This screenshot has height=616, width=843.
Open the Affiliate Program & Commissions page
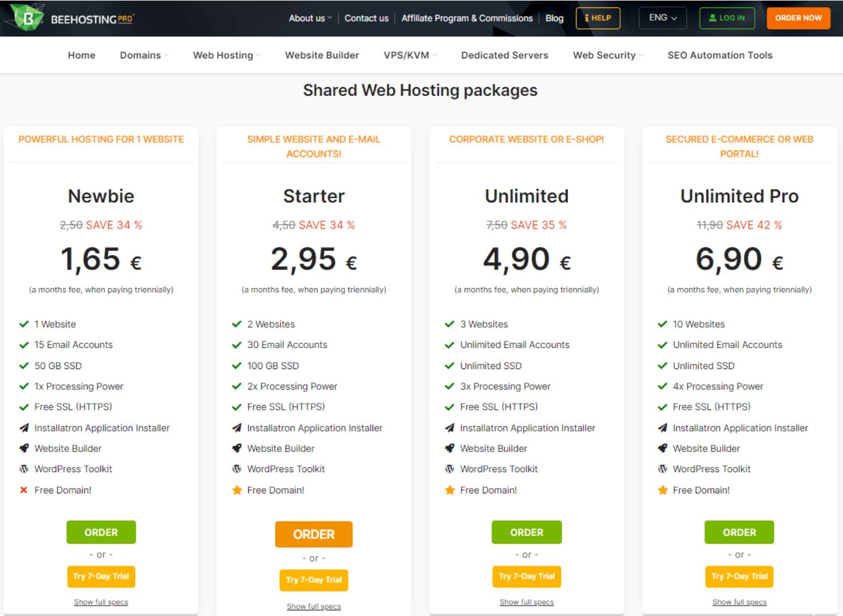(467, 18)
